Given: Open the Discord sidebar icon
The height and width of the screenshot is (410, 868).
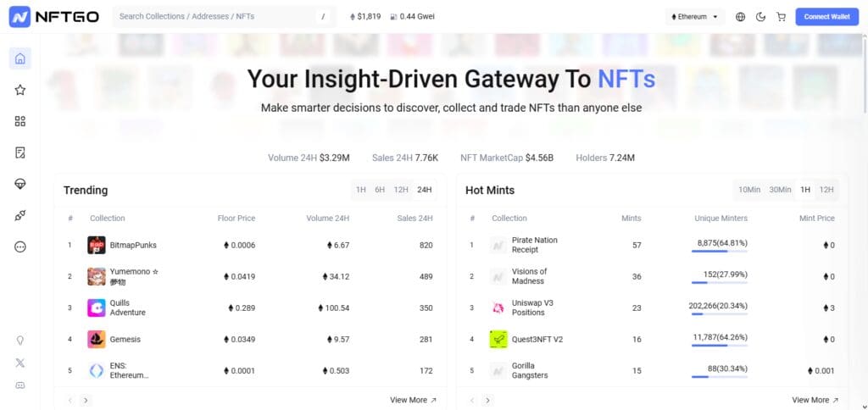Looking at the screenshot, I should coord(20,385).
